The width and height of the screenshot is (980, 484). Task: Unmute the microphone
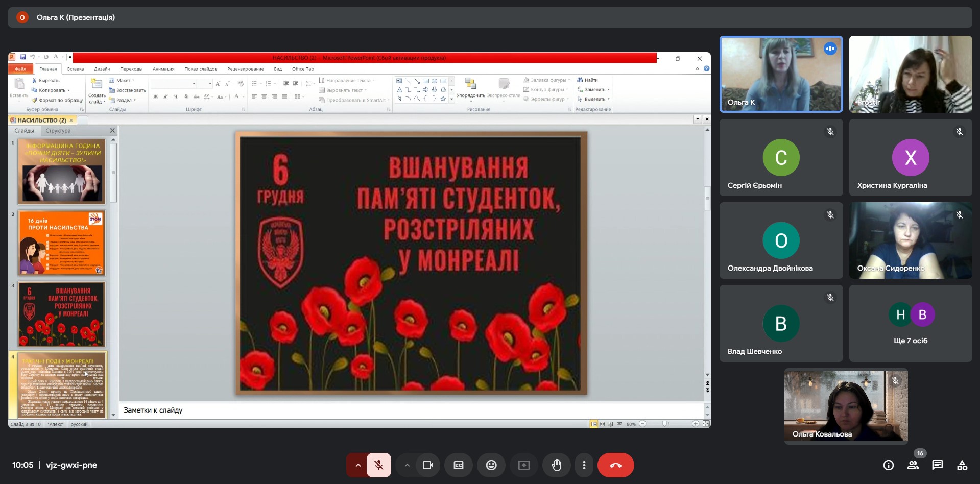[x=378, y=465]
